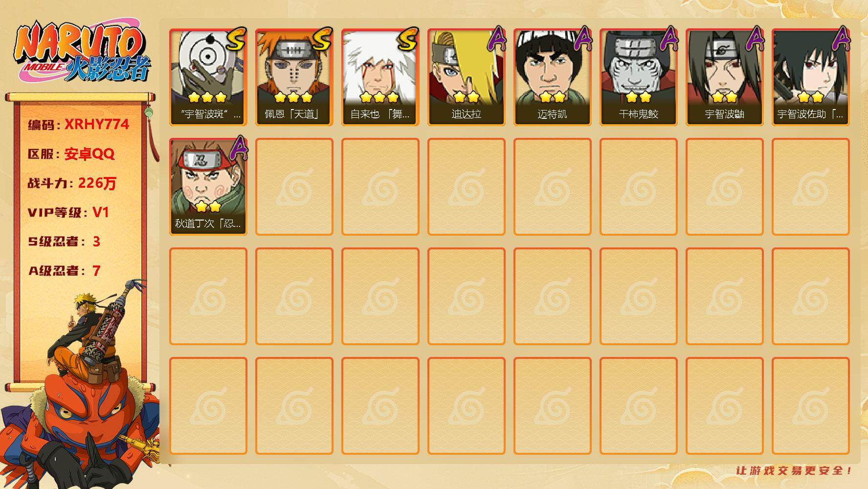
Task: Choose the 自来也 ninja card
Action: pyautogui.click(x=380, y=77)
